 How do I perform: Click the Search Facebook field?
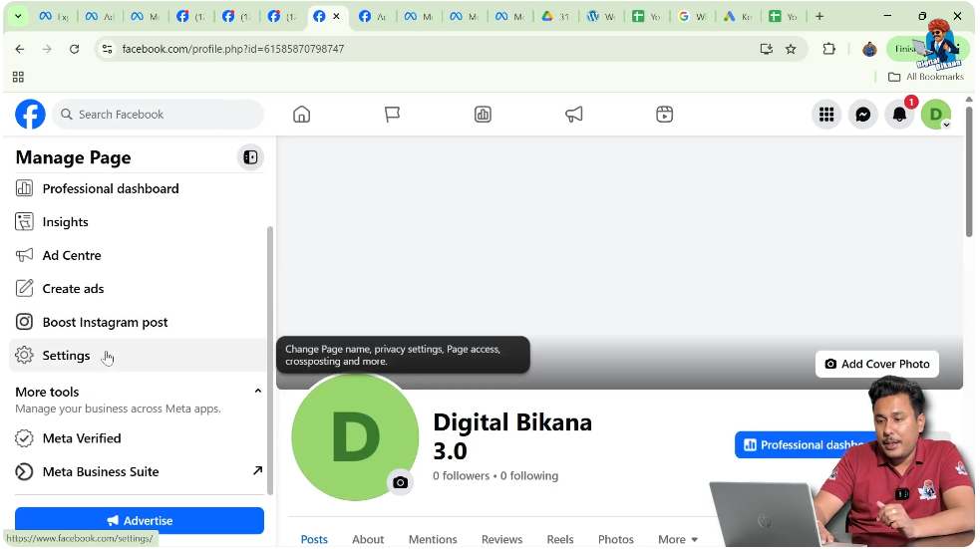(x=159, y=115)
